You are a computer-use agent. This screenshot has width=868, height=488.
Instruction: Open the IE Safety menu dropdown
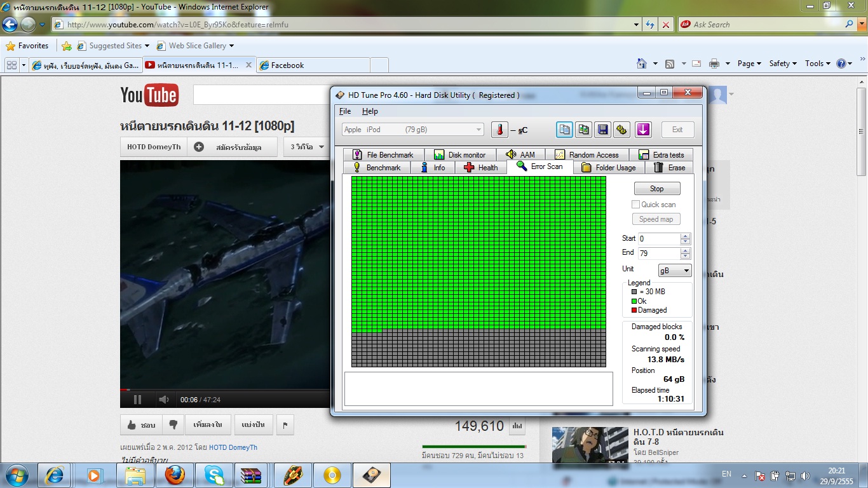[x=783, y=64]
